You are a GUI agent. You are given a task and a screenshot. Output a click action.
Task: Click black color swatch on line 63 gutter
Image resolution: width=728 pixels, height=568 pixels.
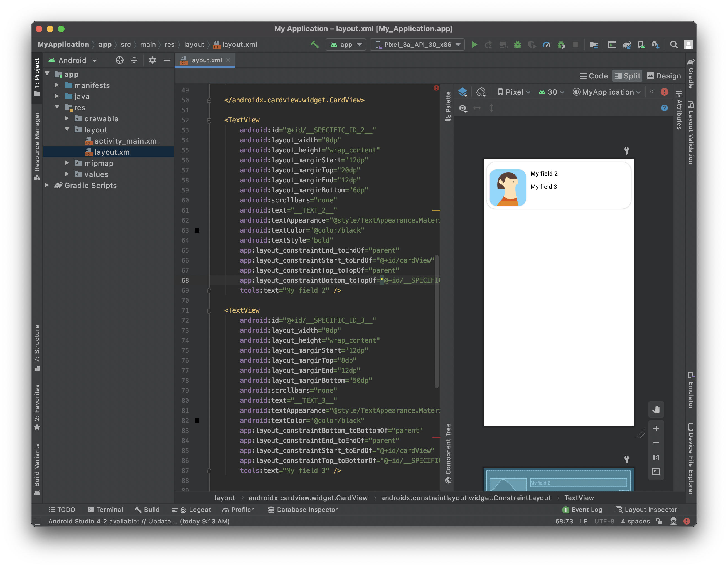point(197,230)
